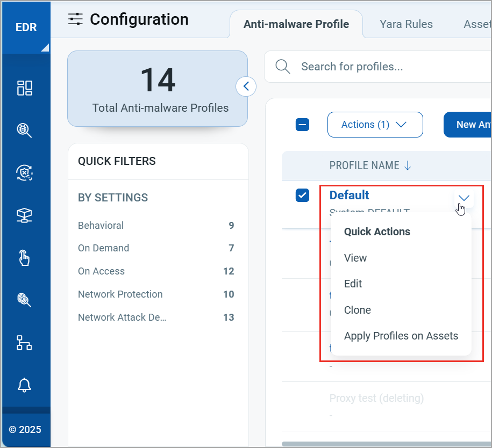Open notifications via the bell icon
Image resolution: width=492 pixels, height=448 pixels.
[x=24, y=385]
